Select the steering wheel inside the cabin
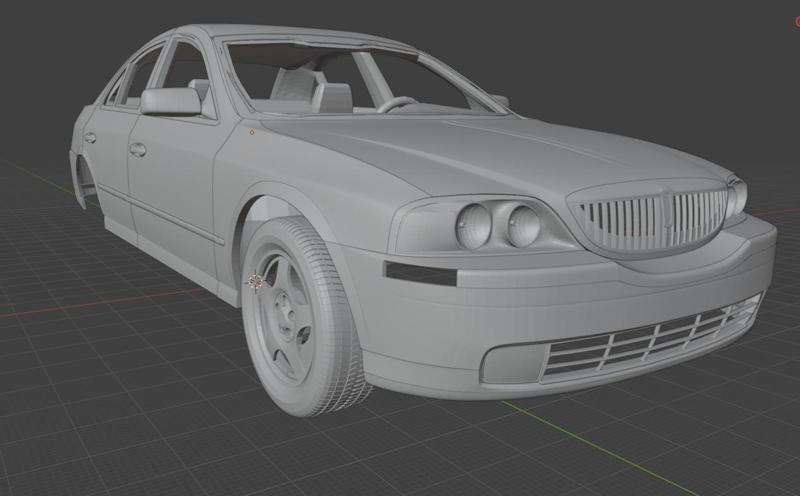The height and width of the screenshot is (496, 800). pyautogui.click(x=397, y=103)
